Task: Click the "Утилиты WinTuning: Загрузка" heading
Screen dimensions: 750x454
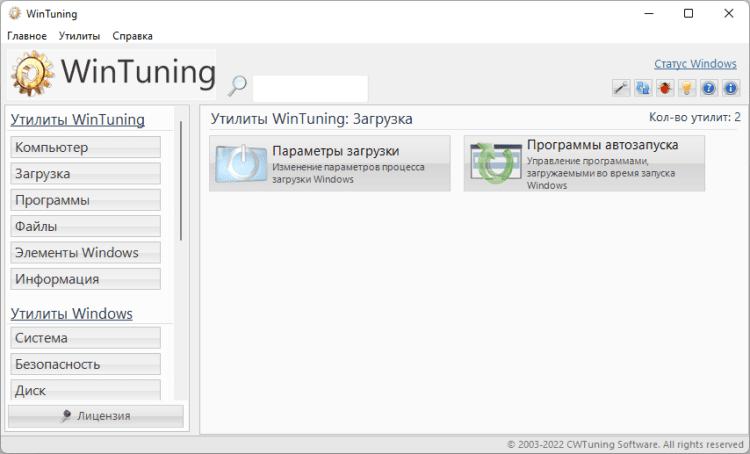Action: click(x=311, y=119)
